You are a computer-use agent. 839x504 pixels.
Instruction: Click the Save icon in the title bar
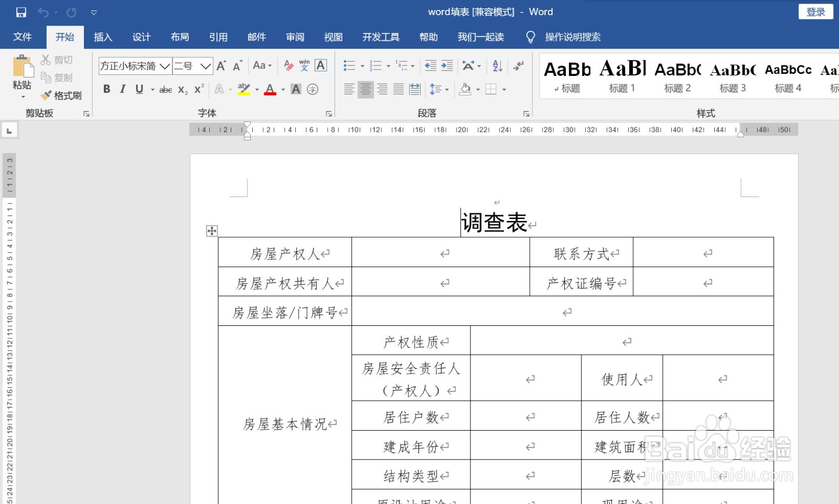pos(21,12)
